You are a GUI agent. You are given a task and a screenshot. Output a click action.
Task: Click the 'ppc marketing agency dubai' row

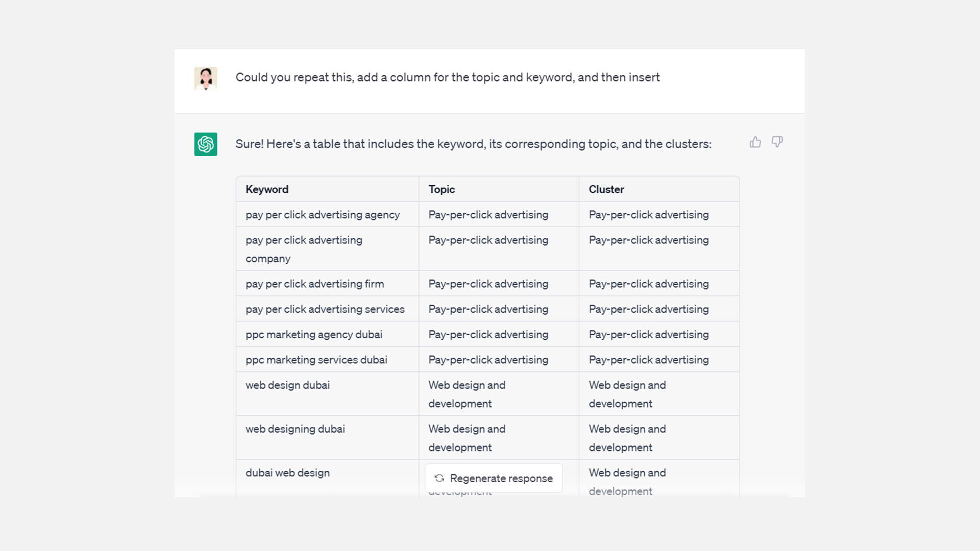tap(314, 334)
